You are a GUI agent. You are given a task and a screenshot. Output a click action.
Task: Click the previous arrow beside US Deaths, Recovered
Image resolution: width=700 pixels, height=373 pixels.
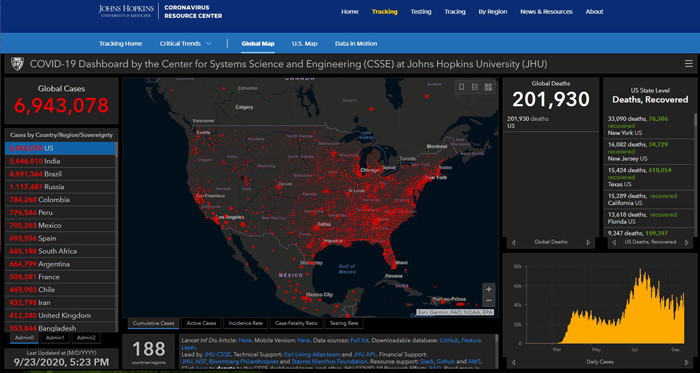614,242
